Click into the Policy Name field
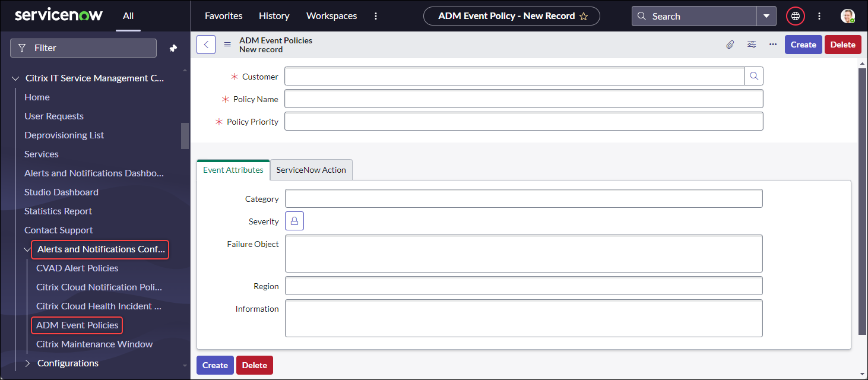Image resolution: width=868 pixels, height=380 pixels. (x=524, y=99)
